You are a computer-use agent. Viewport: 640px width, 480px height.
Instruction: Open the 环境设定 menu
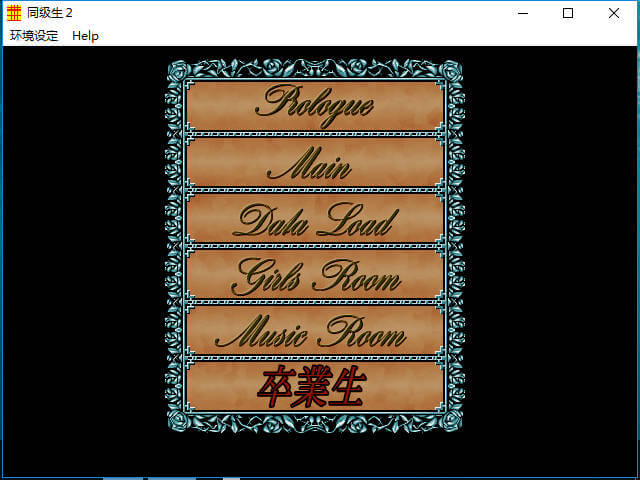(x=34, y=35)
